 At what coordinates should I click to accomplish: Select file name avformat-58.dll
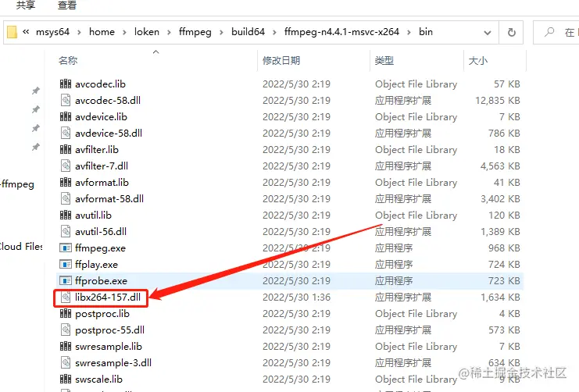click(109, 198)
